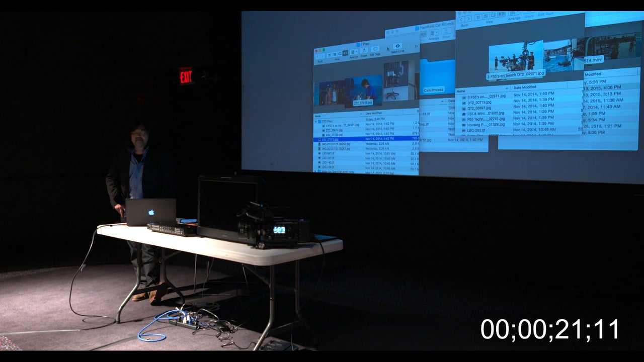Click forward arrow in front right Finder window

[x=468, y=19]
